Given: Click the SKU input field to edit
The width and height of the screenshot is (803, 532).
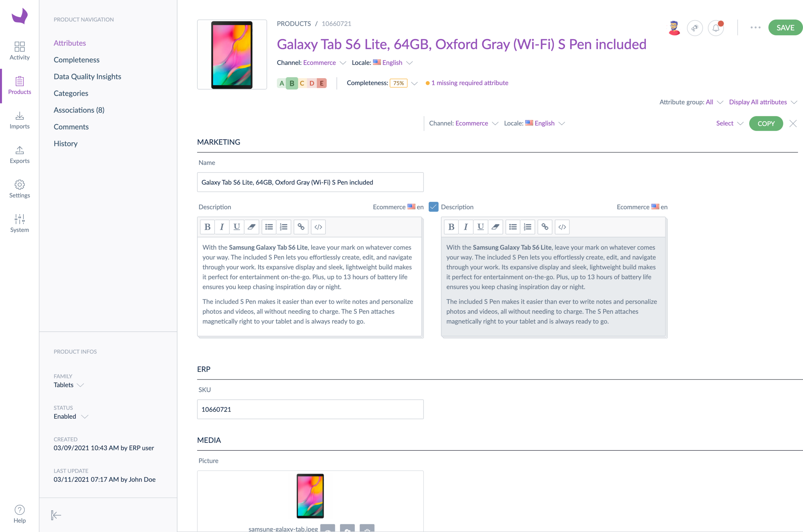Looking at the screenshot, I should pos(310,409).
